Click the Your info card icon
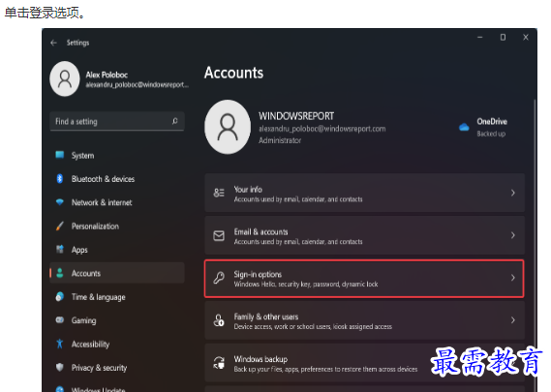Image resolution: width=551 pixels, height=392 pixels. [219, 193]
